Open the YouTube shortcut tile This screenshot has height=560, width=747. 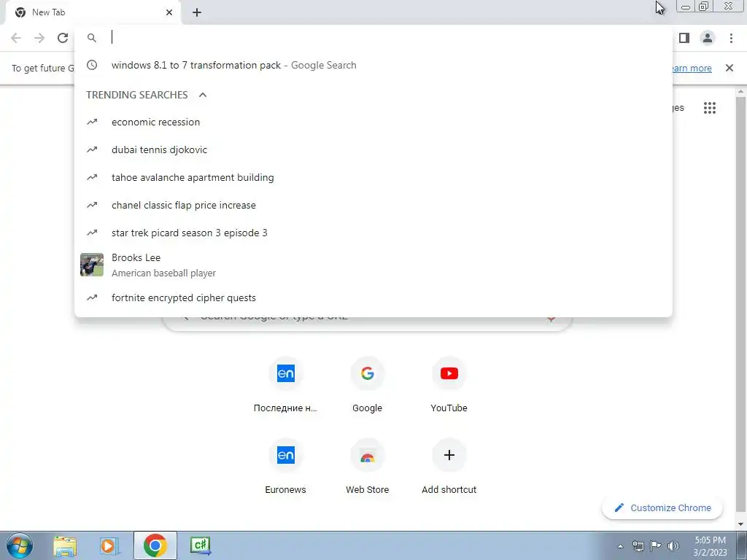point(449,385)
